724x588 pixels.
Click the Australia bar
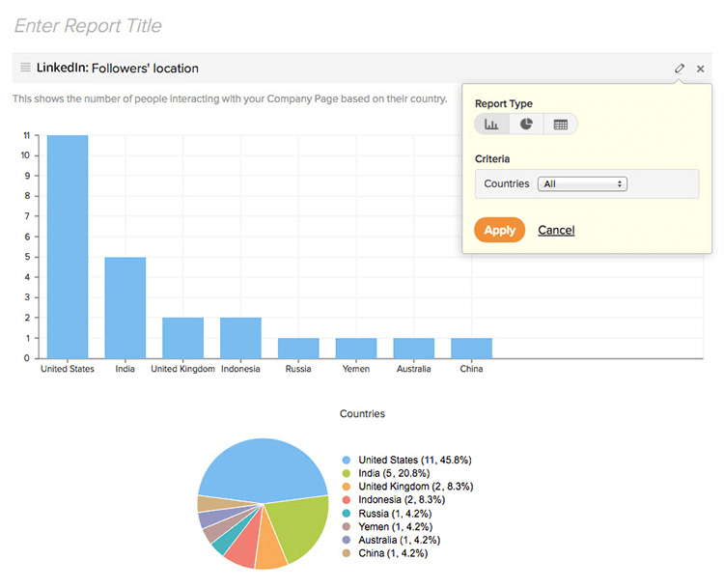pos(414,348)
